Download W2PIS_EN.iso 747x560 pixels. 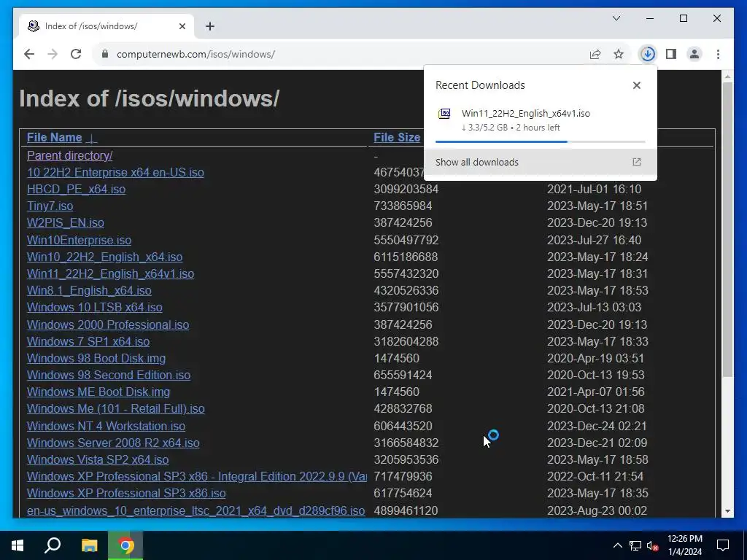click(65, 222)
